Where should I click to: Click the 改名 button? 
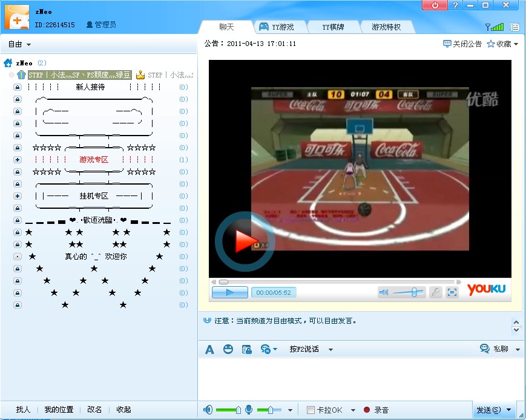point(94,409)
